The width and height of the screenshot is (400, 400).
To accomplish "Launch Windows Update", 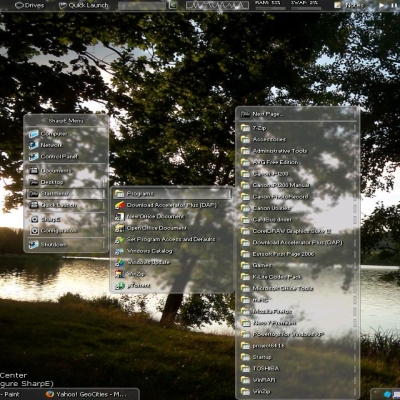I will 172,262.
